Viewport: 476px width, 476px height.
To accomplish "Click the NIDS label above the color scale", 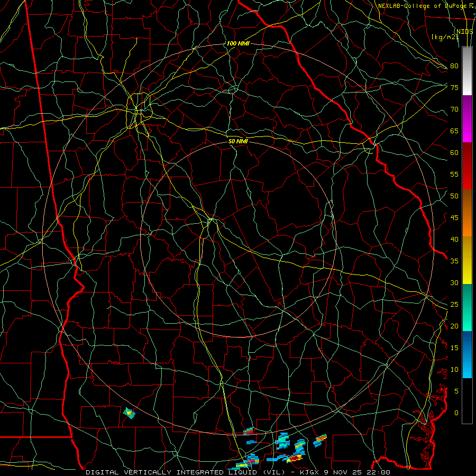I will (465, 31).
